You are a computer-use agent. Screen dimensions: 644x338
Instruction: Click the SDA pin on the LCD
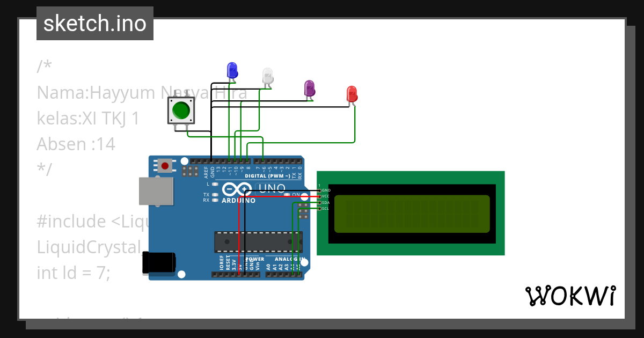click(320, 202)
